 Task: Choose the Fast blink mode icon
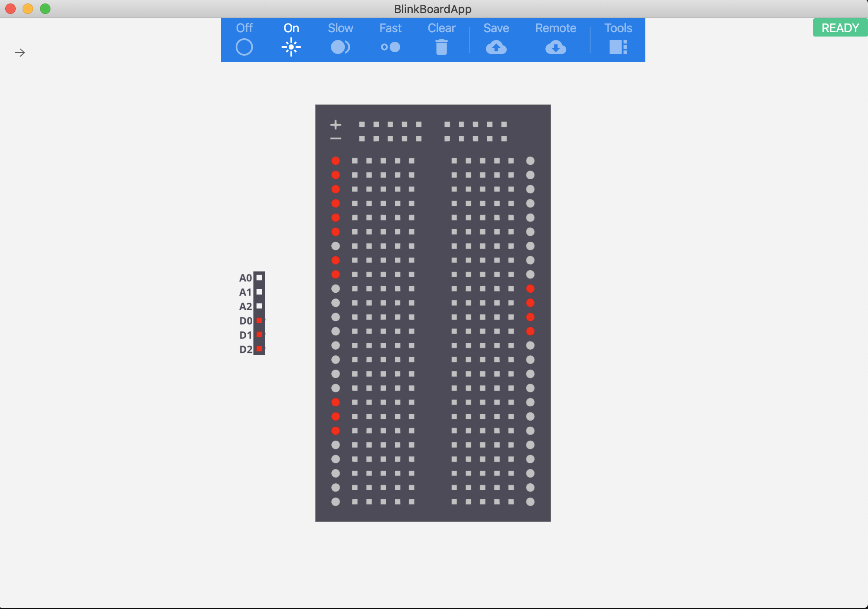[390, 47]
